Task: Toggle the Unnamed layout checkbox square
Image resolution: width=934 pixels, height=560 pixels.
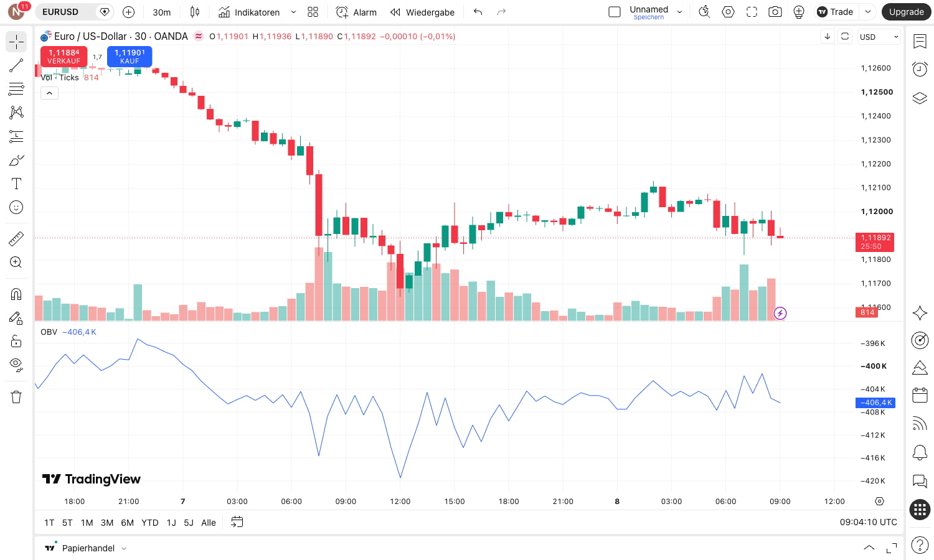Action: [x=615, y=12]
